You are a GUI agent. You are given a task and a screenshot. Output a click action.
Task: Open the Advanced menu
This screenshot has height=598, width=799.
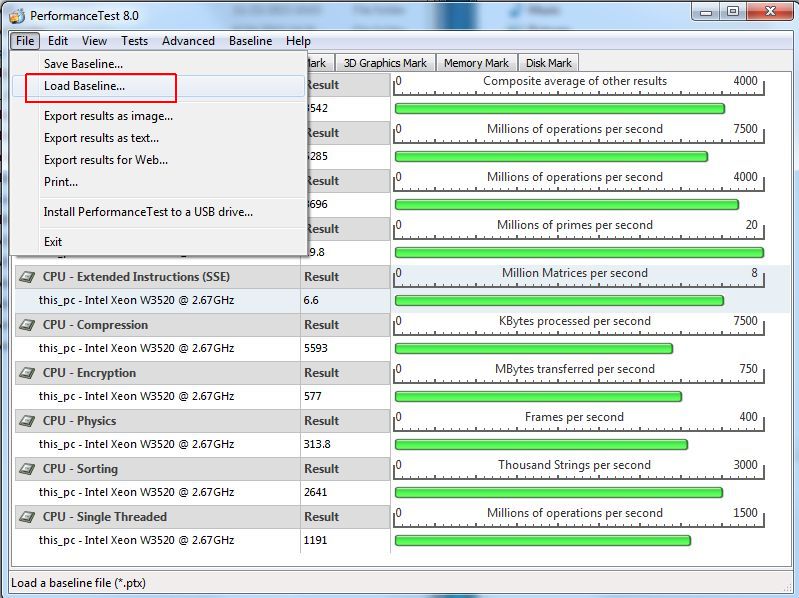[188, 41]
